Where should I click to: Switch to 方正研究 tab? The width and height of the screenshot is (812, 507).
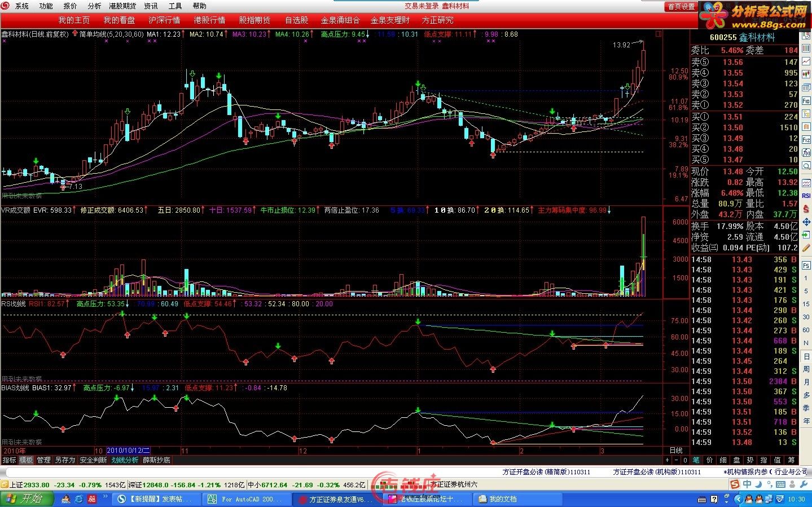pyautogui.click(x=437, y=20)
